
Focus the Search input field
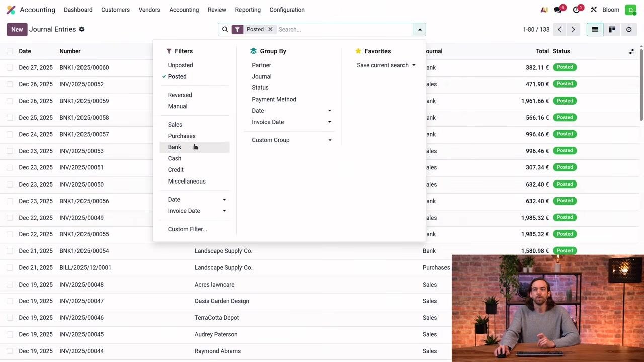pos(344,29)
